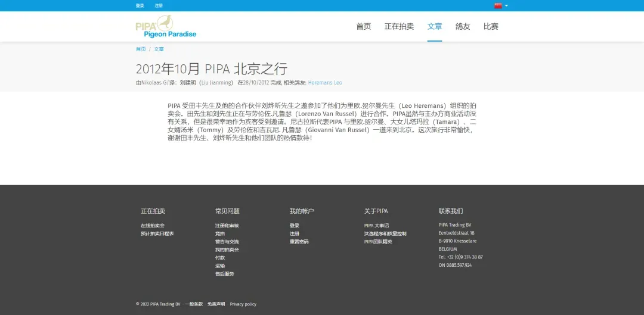The image size is (644, 315).
Task: Open the 比赛 navigation menu item
Action: point(491,27)
